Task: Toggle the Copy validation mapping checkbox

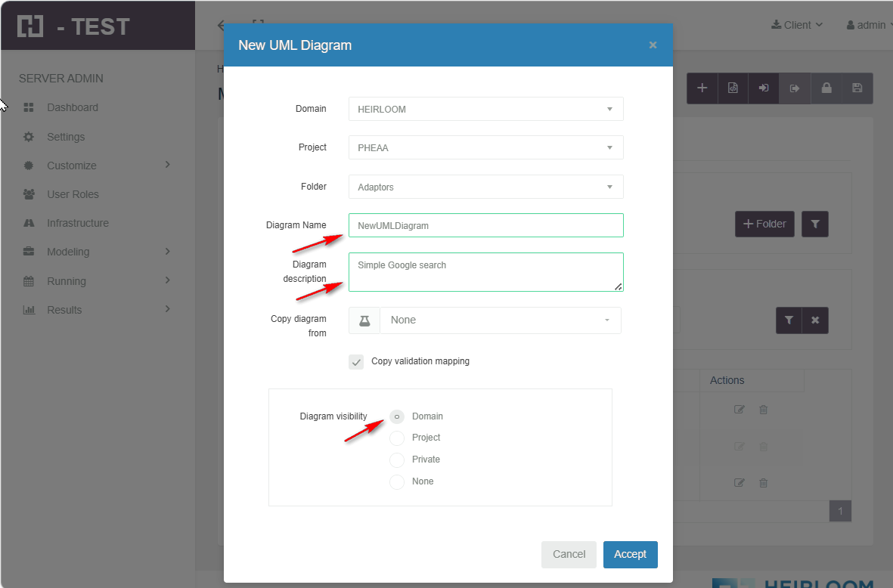Action: [357, 362]
